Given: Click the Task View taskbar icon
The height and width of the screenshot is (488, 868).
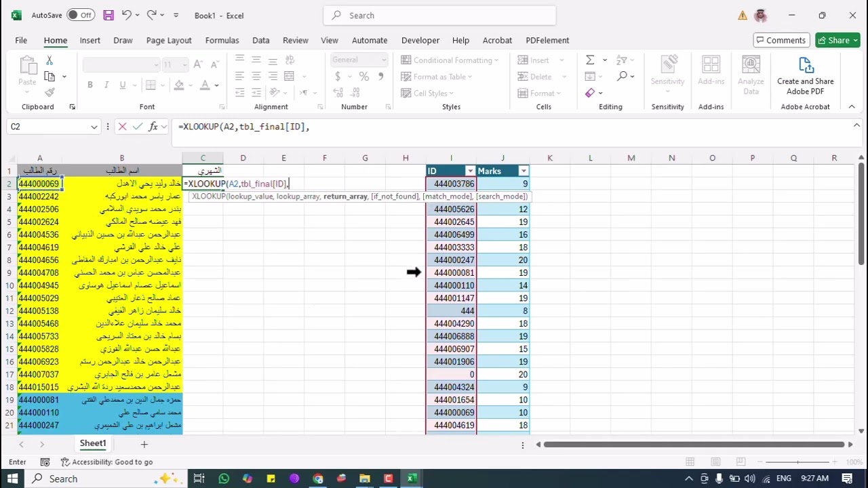Looking at the screenshot, I should click(x=199, y=479).
